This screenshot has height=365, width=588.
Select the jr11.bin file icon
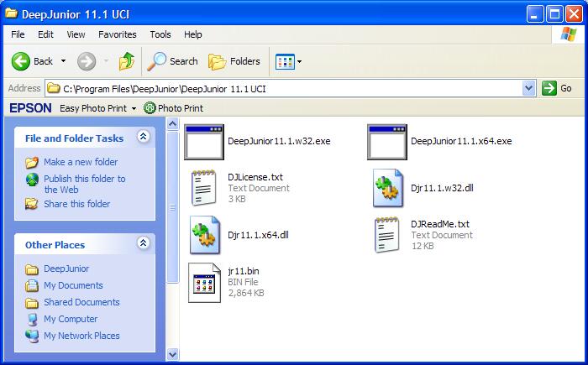pyautogui.click(x=202, y=282)
